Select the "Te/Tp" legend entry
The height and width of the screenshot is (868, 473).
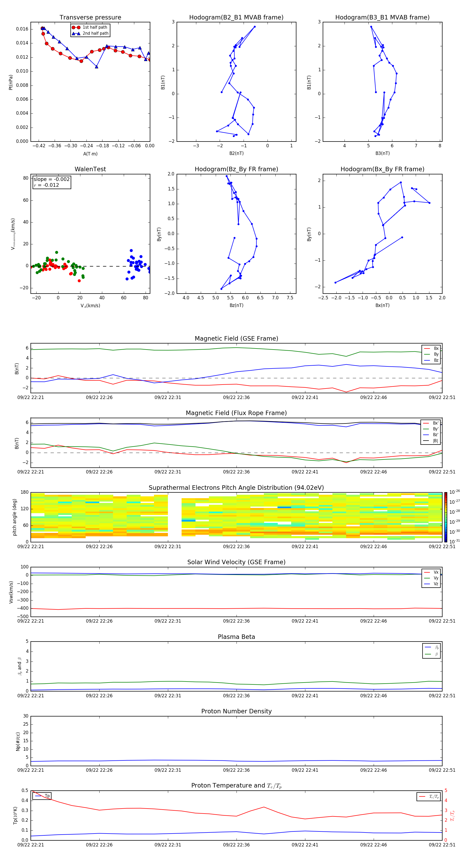429,796
